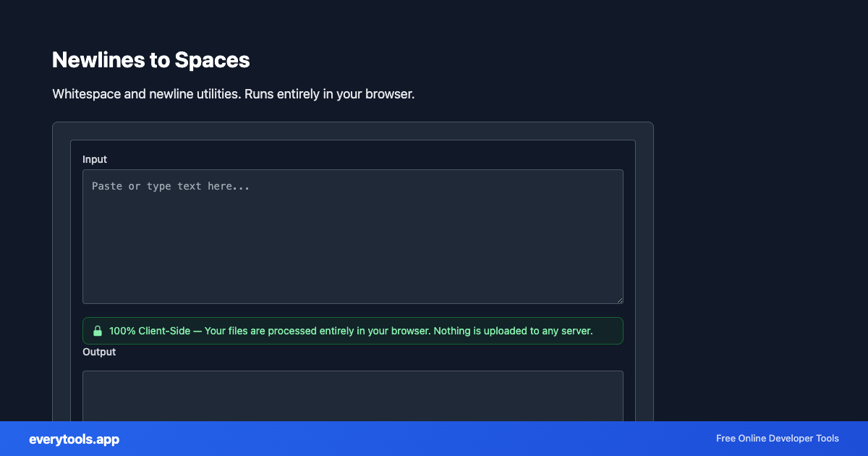Click the Input field label
This screenshot has width=868, height=456.
95,159
